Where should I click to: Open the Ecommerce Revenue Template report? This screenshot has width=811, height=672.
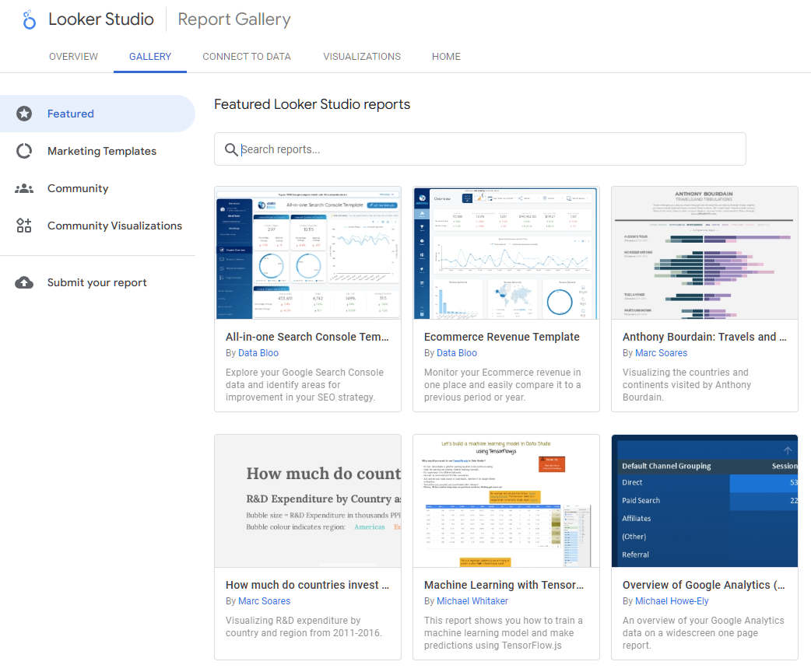(x=502, y=337)
